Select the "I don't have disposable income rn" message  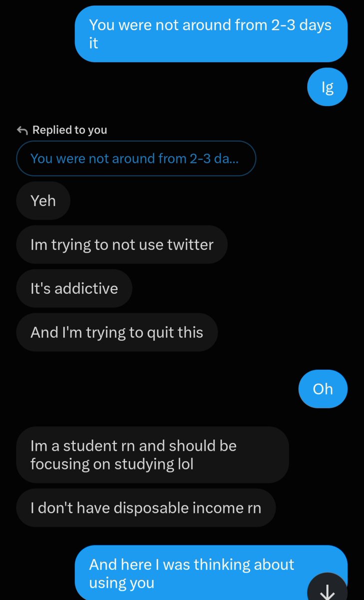pyautogui.click(x=146, y=508)
